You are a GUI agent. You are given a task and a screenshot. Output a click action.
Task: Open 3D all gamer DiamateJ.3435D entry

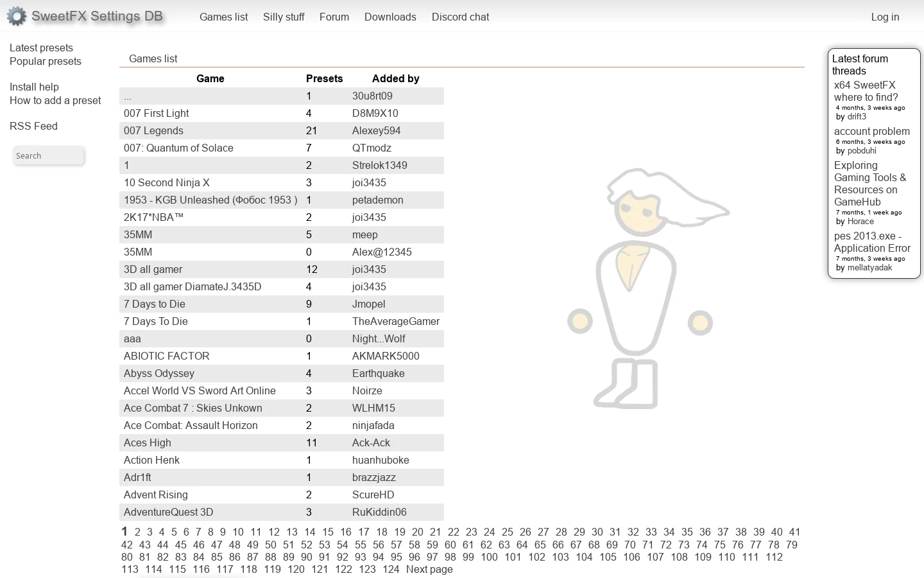[193, 286]
